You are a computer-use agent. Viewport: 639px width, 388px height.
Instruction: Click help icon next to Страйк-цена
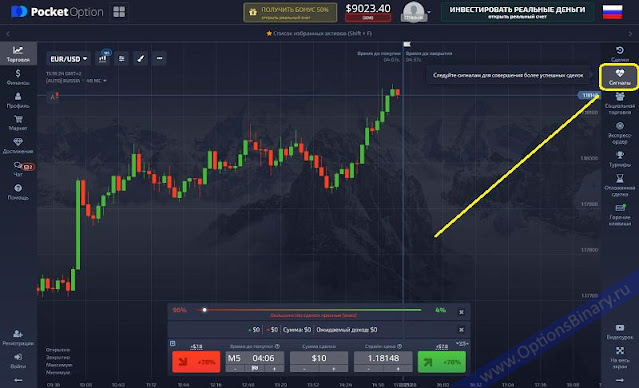[399, 346]
